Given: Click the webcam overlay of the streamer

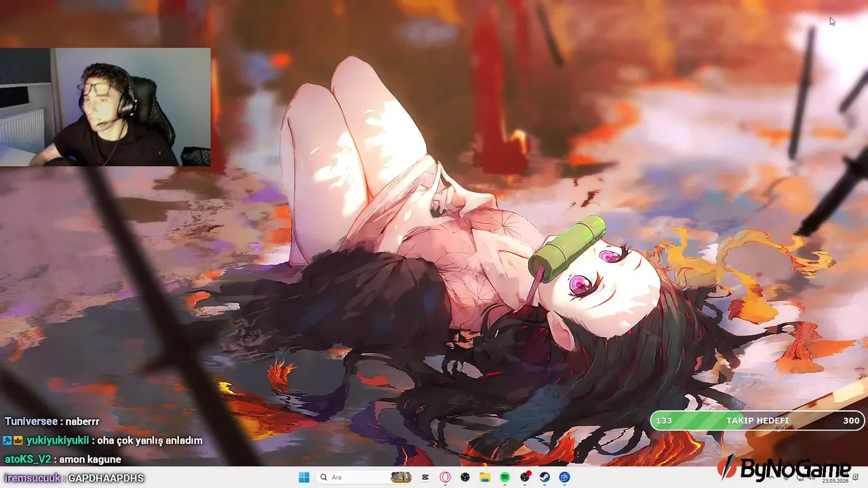Looking at the screenshot, I should click(x=105, y=107).
